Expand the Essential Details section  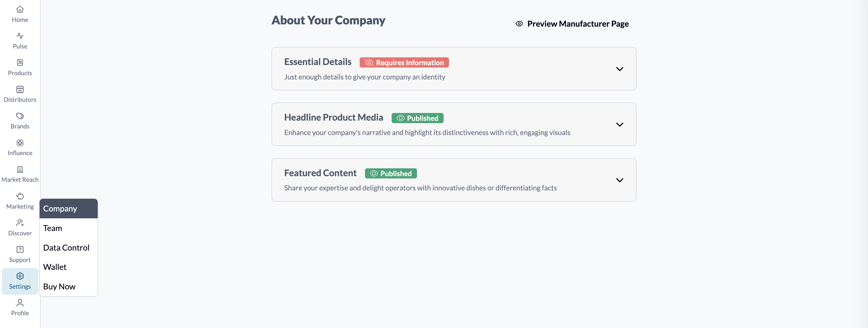[619, 69]
